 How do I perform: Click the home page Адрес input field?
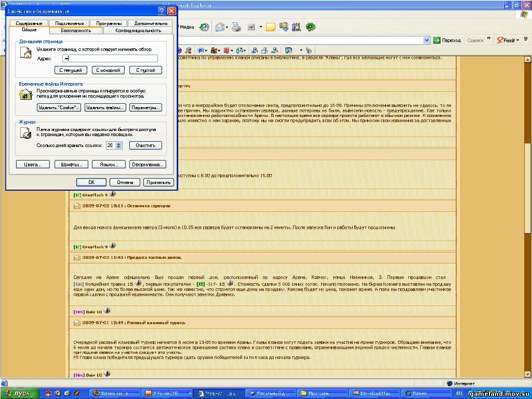click(109, 58)
